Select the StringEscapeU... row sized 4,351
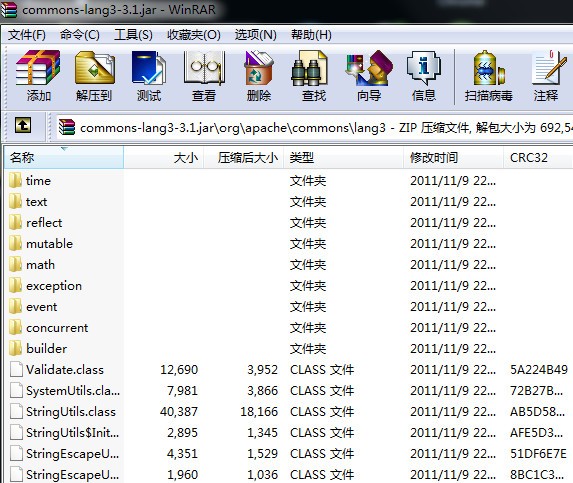The height and width of the screenshot is (483, 573). pos(289,453)
